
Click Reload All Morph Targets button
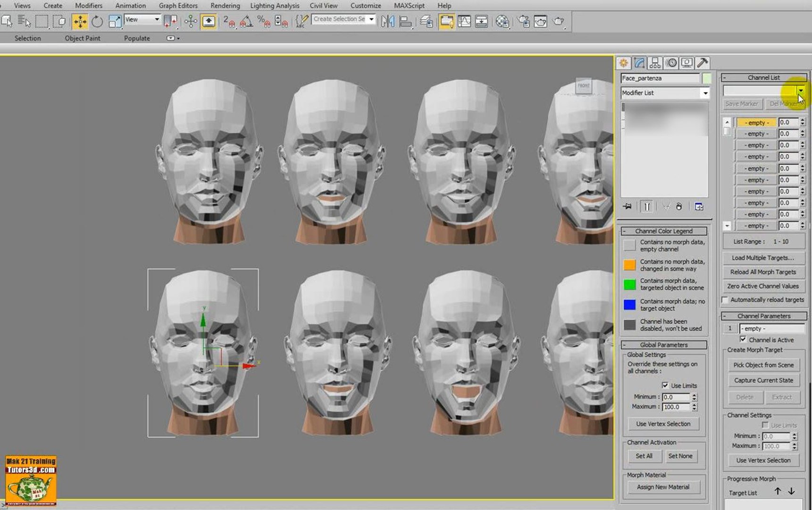click(x=763, y=272)
